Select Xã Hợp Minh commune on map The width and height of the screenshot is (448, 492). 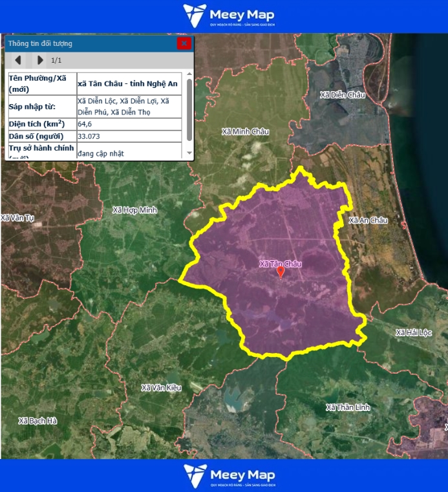point(134,210)
